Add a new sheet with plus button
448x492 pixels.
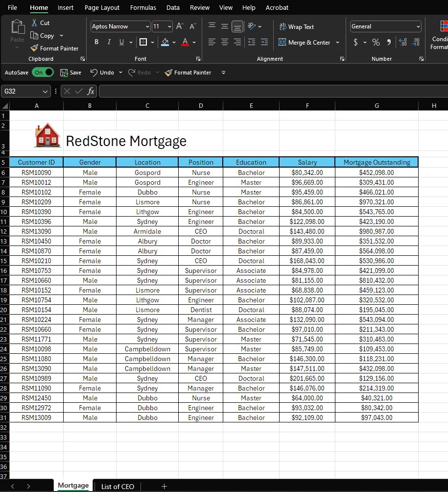tap(164, 486)
